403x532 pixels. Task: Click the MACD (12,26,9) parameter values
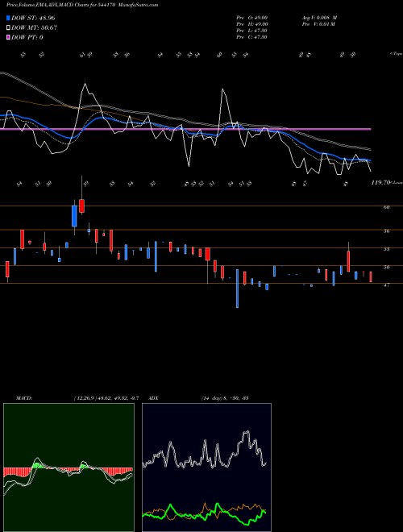106,398
